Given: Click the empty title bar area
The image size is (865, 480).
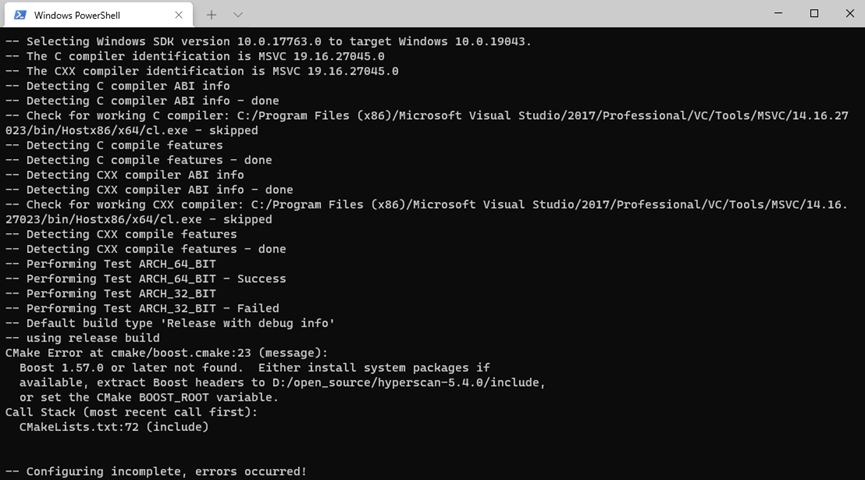Looking at the screenshot, I should click(500, 14).
